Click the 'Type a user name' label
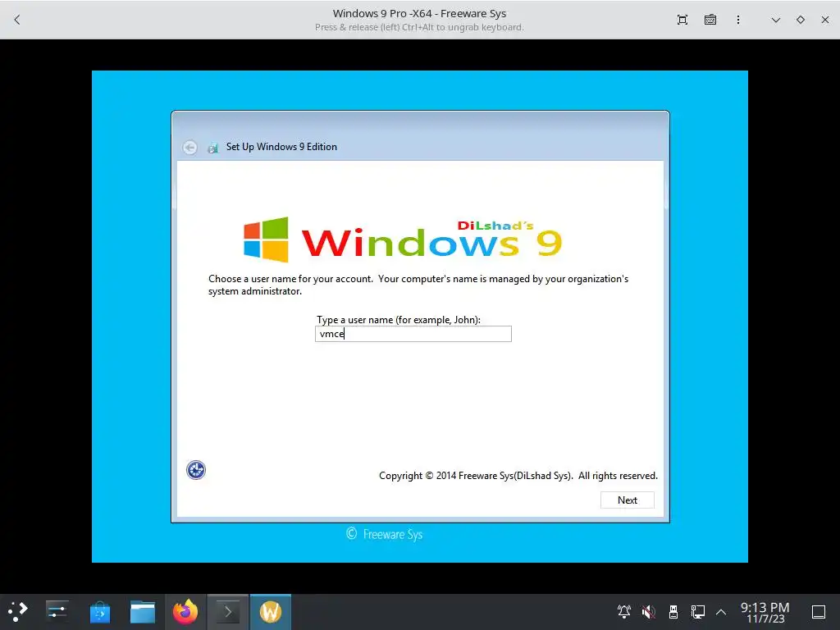Viewport: 840px width, 630px height. [x=399, y=320]
